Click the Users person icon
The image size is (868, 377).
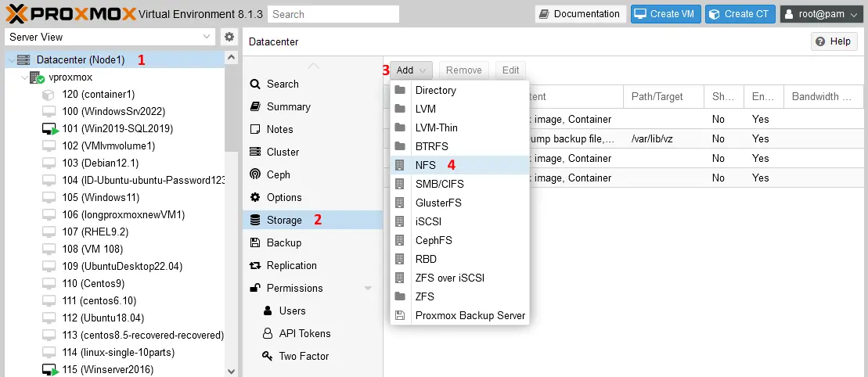[x=268, y=311]
